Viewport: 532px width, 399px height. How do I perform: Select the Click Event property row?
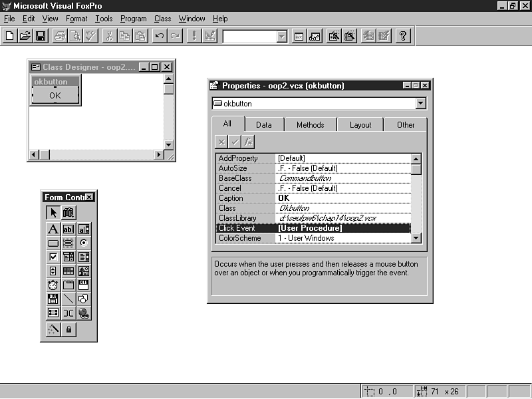[313, 228]
